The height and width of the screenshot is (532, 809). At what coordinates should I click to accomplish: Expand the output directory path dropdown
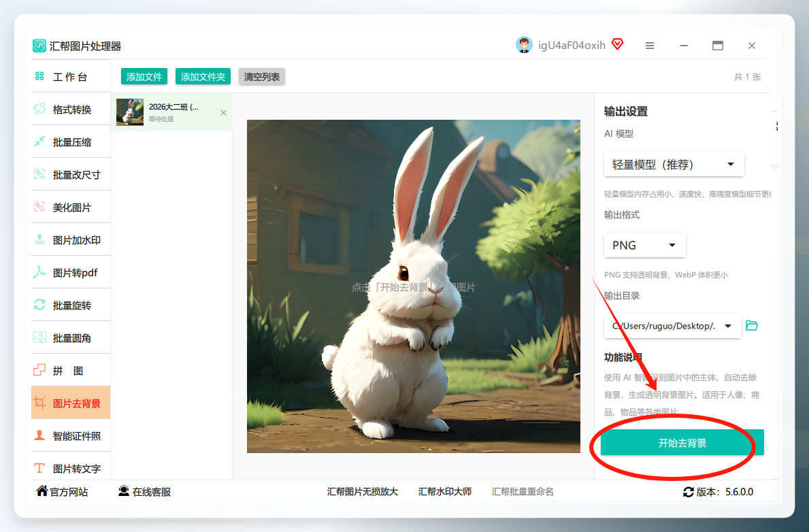673,326
